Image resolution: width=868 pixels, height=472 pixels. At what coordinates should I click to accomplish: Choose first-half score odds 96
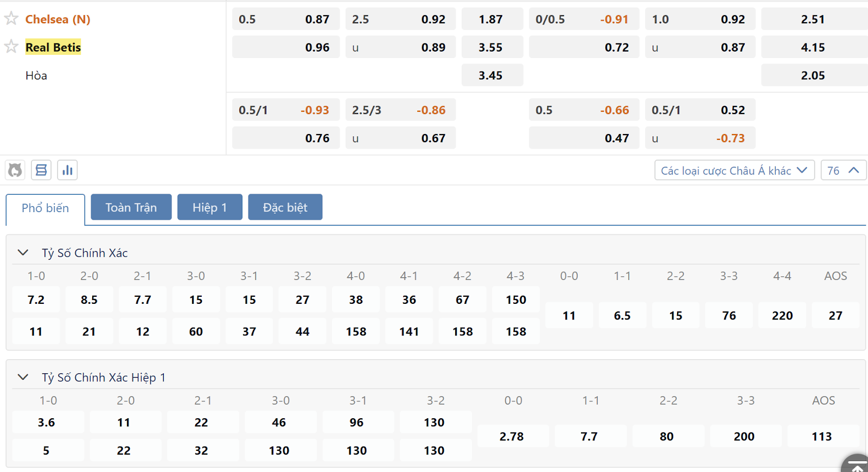358,422
